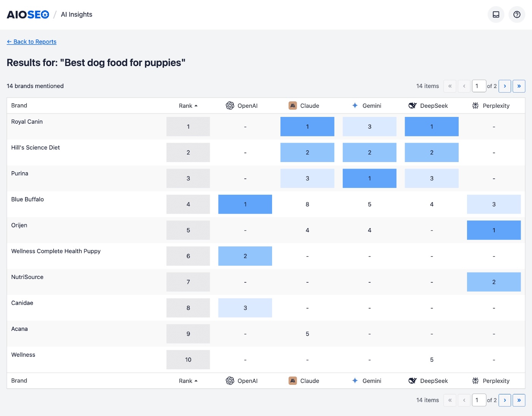Expand the next page of results
532x416 pixels.
pyautogui.click(x=505, y=86)
